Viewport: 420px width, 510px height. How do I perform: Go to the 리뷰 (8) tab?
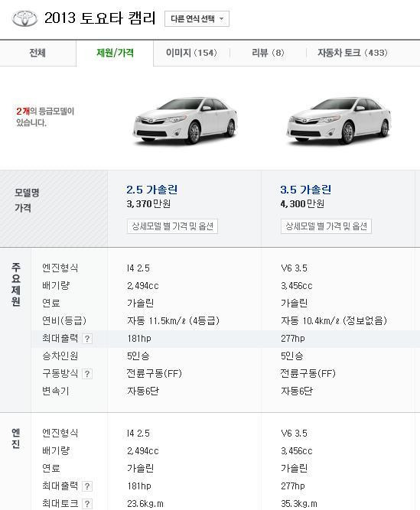(268, 53)
